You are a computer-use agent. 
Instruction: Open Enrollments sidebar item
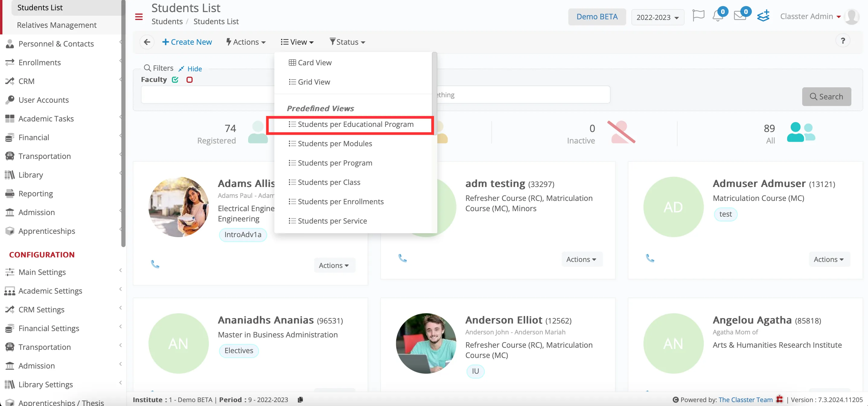click(63, 63)
